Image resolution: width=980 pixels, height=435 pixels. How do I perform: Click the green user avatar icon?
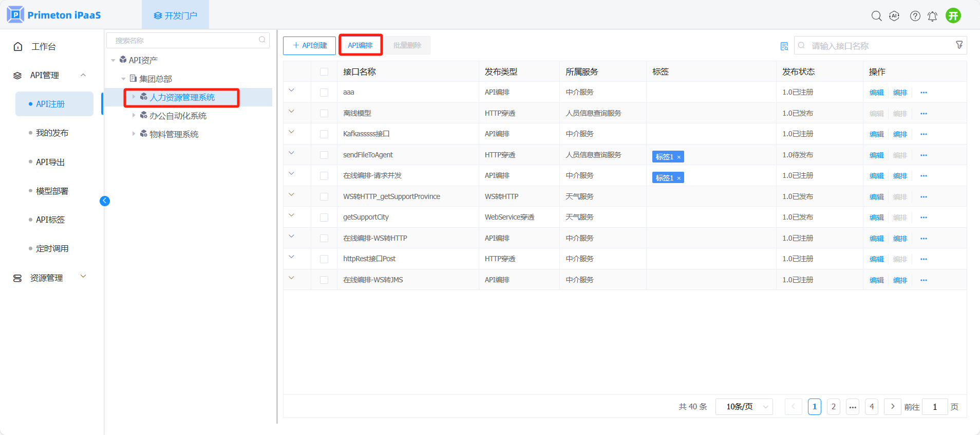[953, 16]
